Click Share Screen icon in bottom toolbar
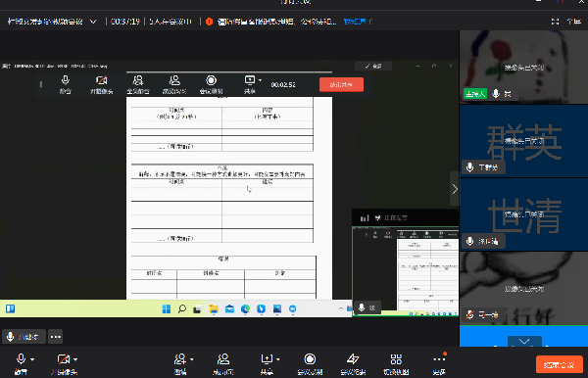Viewport: 588px width, 378px height. pyautogui.click(x=267, y=359)
